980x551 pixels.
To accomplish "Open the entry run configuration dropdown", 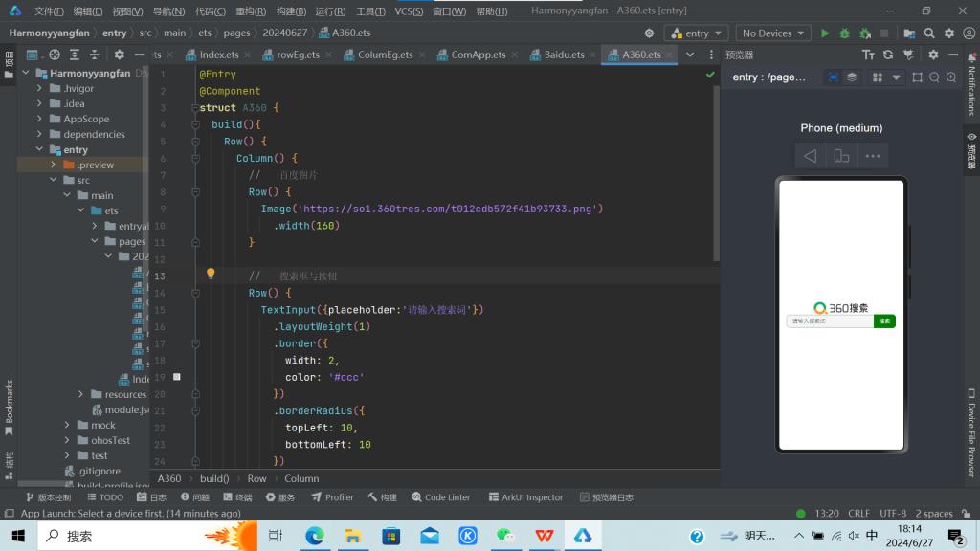I will click(x=697, y=33).
